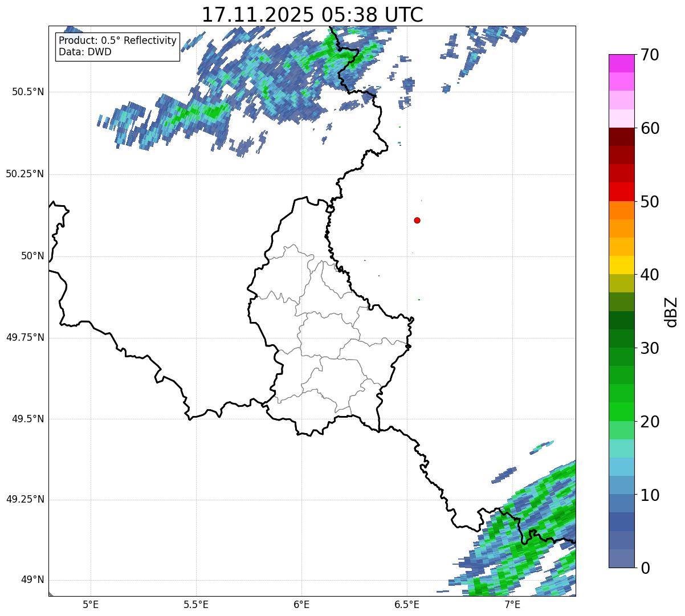This screenshot has width=685, height=616.
Task: Click the colorbar tick label 20
Action: [650, 422]
